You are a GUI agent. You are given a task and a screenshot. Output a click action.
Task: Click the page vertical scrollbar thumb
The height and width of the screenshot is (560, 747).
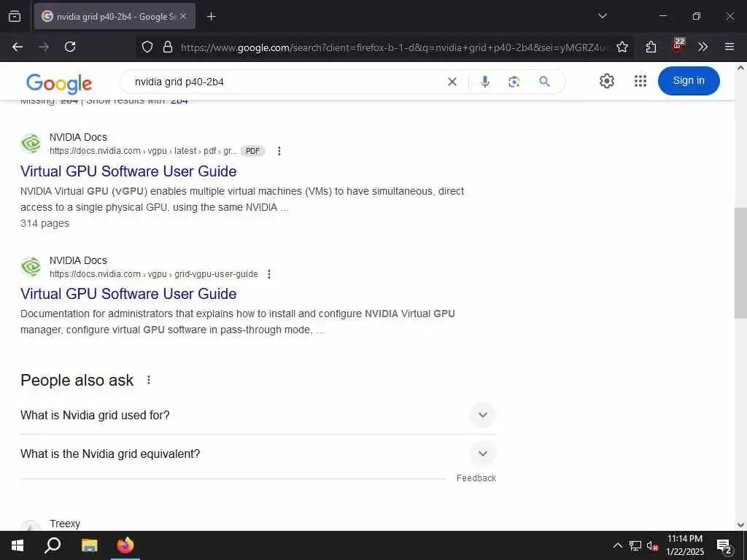coord(740,262)
